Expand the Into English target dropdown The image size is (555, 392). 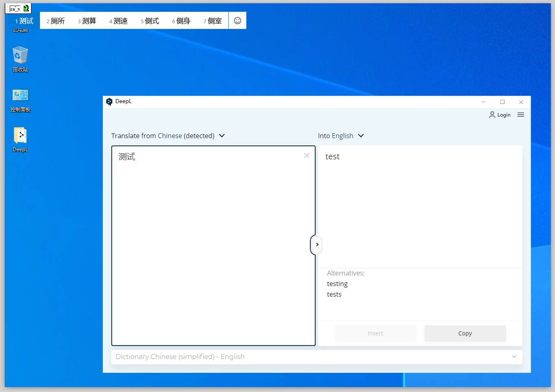pyautogui.click(x=361, y=136)
